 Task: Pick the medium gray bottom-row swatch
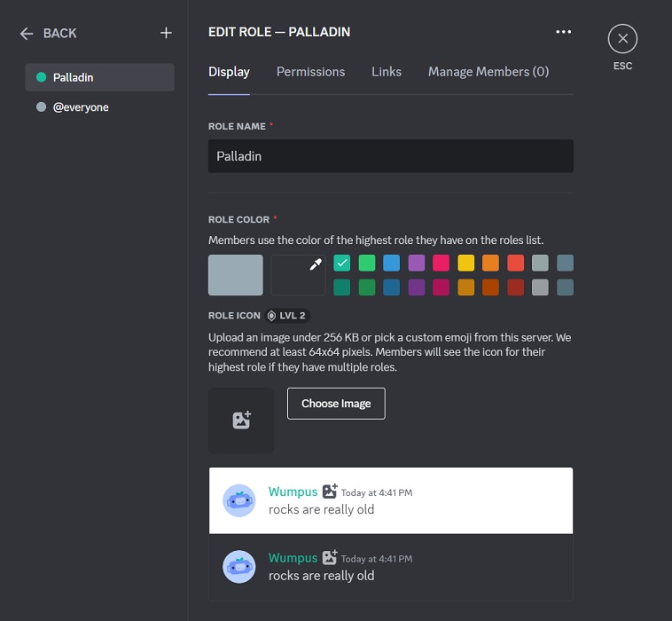click(540, 287)
